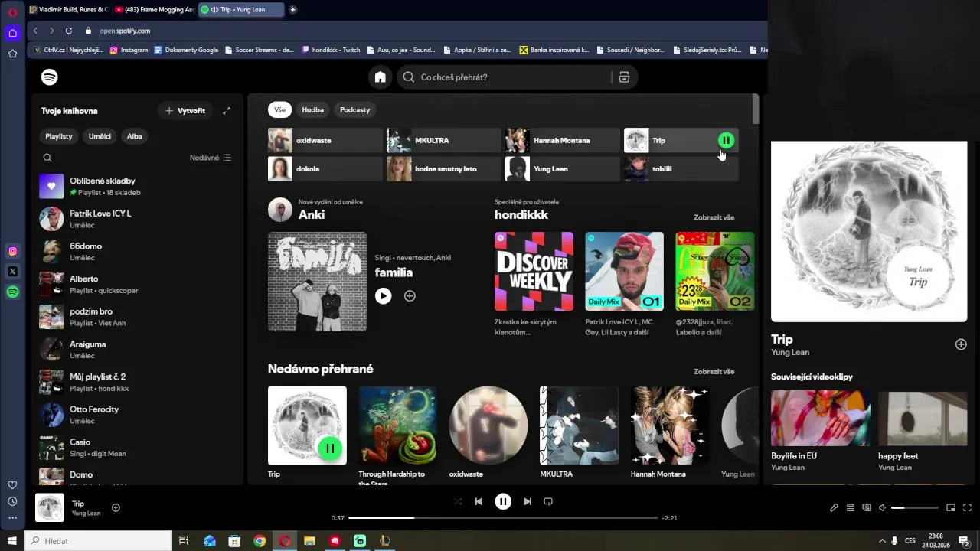Pause Trip in the top shortcut tile
The height and width of the screenshot is (551, 980).
point(726,141)
